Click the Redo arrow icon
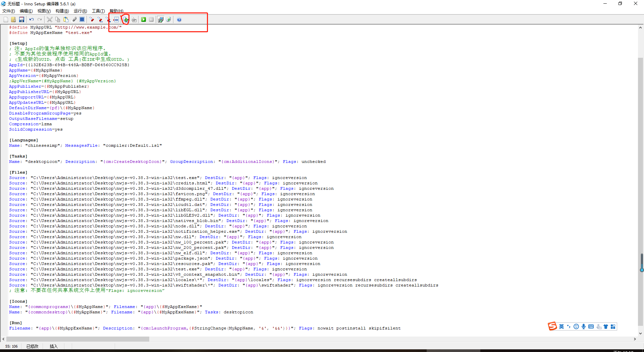 tap(40, 19)
